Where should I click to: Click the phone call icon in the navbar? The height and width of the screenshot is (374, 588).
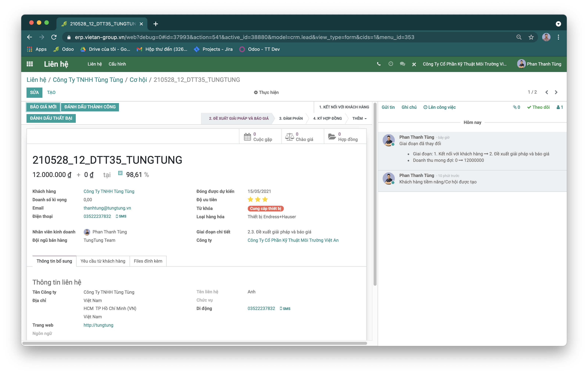[378, 64]
